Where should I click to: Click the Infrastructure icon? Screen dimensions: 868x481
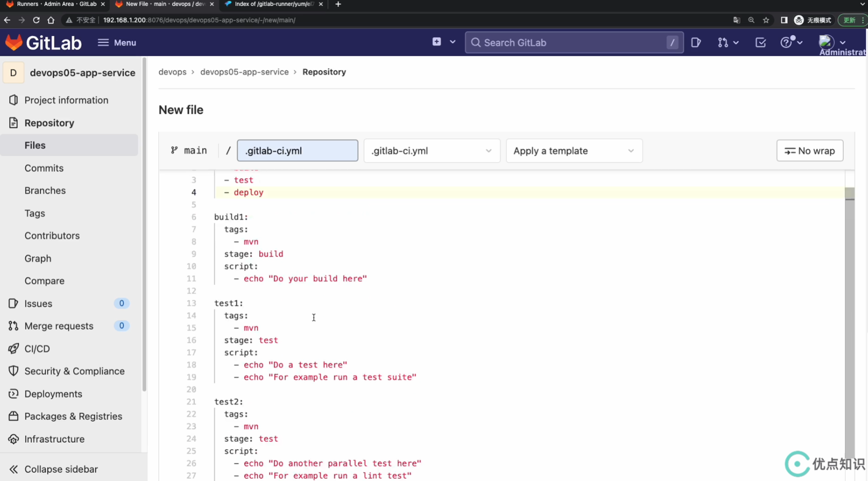[x=14, y=439]
